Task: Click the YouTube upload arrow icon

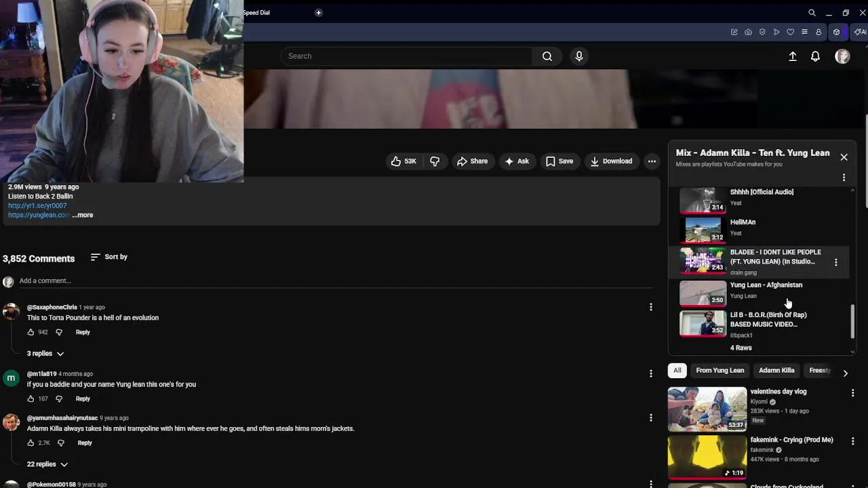Action: click(x=792, y=57)
